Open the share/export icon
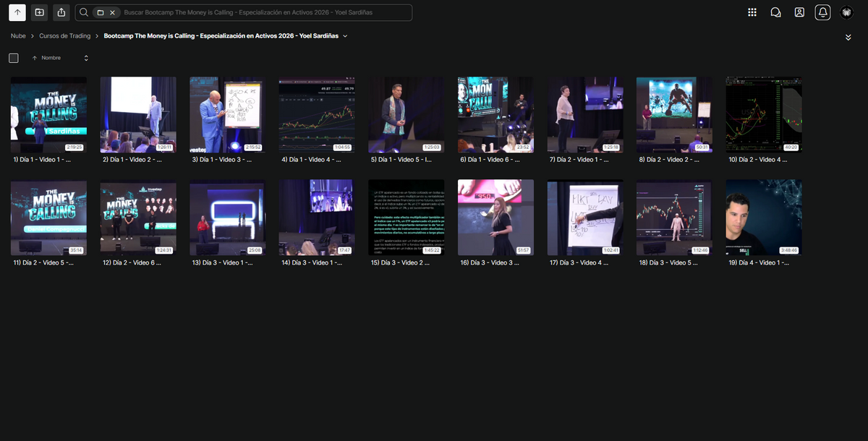Screen dimensions: 868x441 (61, 12)
